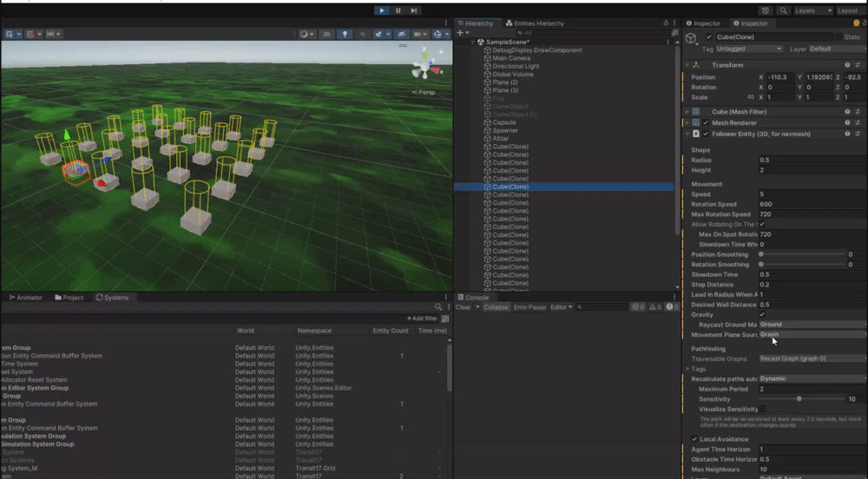Open the Project tab
This screenshot has height=479, width=868.
[69, 298]
